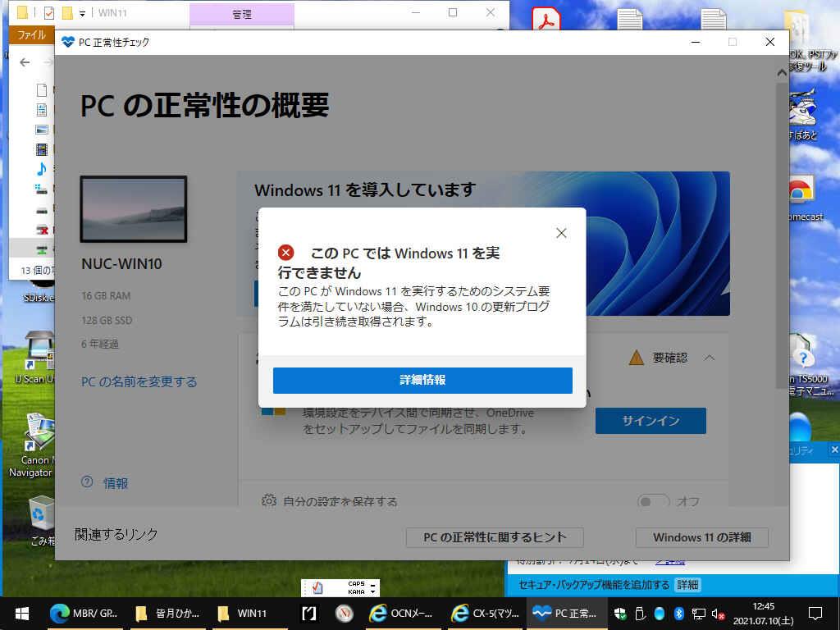Switch to the CX-5 Internet Explorer taskbar item
The image size is (840, 630).
point(485,614)
